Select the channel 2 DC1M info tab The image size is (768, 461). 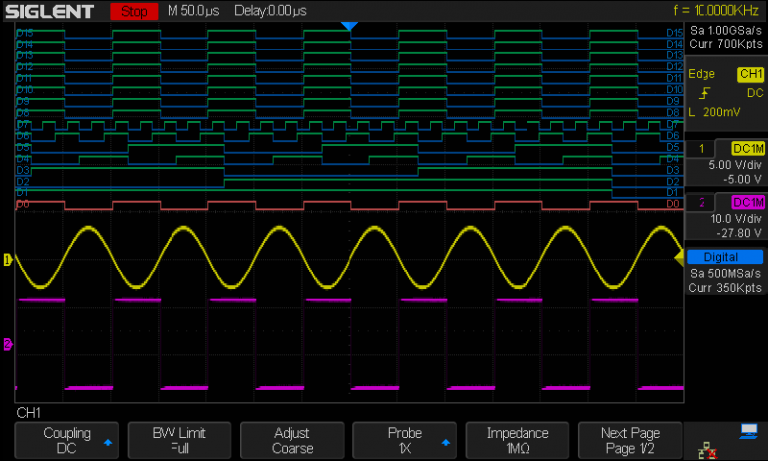(746, 203)
